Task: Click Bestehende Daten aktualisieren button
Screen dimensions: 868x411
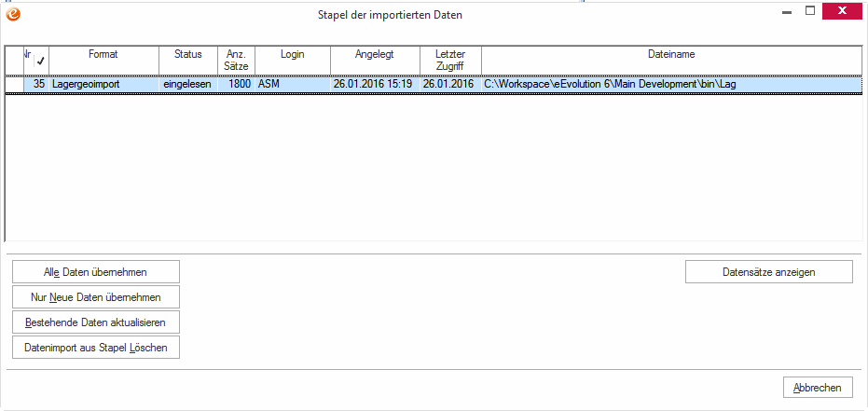Action: pos(96,322)
